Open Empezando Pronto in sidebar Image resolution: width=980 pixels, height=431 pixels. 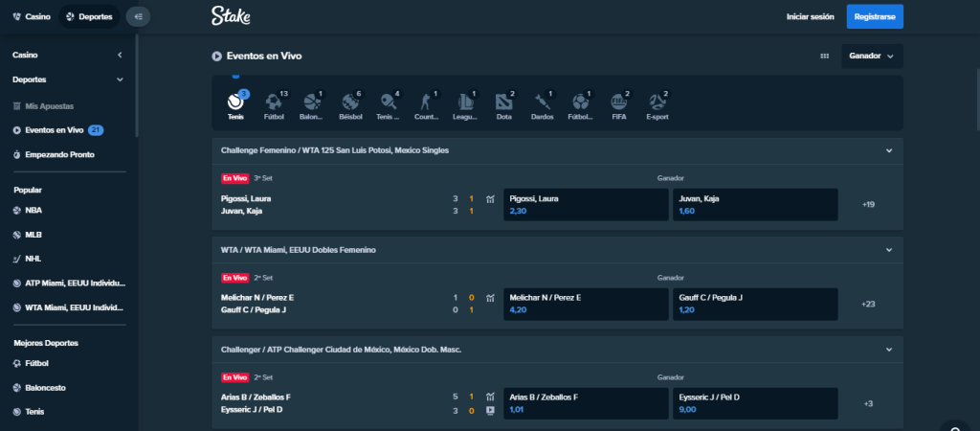[x=54, y=154]
